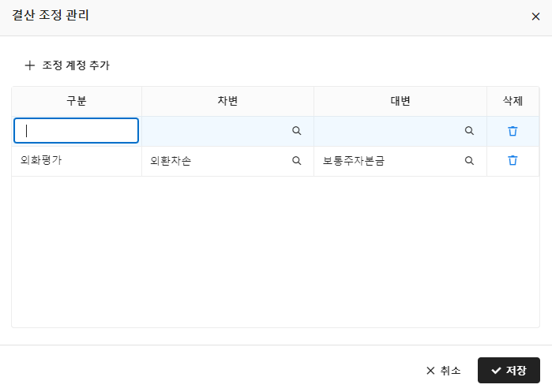
Task: Click the 대변 column header
Action: click(400, 101)
